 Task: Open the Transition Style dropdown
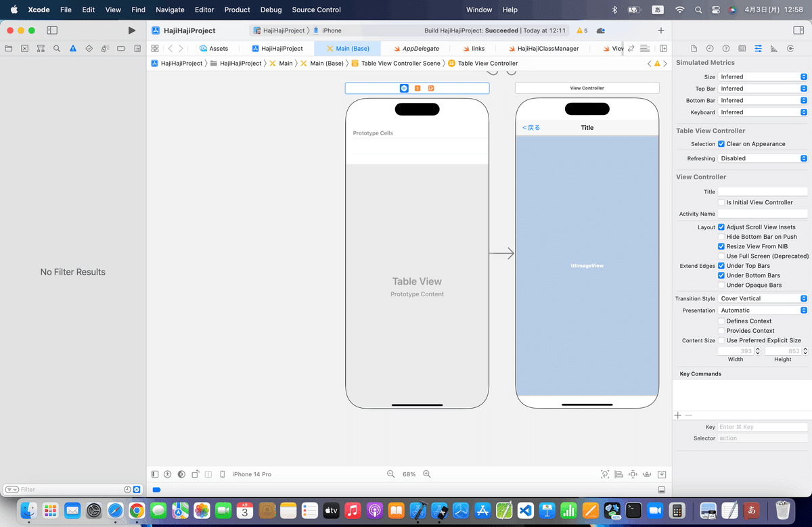coord(763,298)
